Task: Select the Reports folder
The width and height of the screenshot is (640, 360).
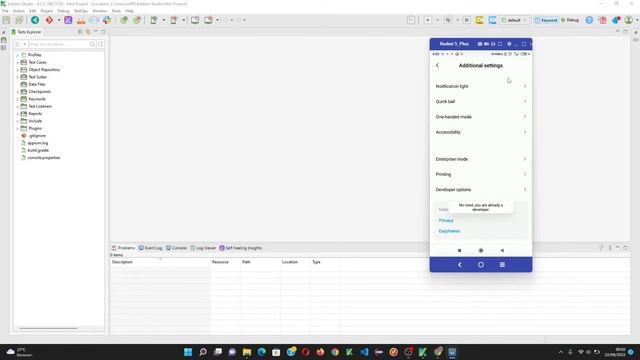Action: [x=35, y=114]
